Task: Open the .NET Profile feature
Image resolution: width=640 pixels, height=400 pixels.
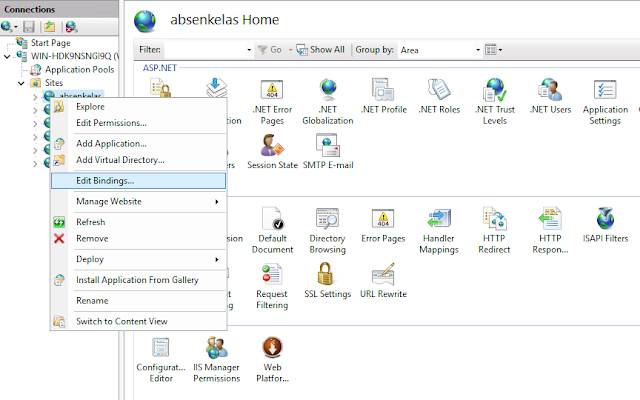Action: [x=384, y=96]
